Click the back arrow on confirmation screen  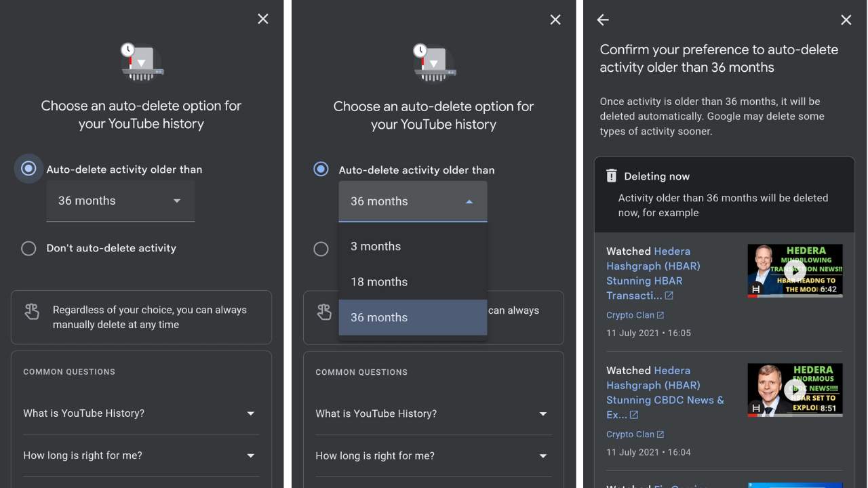pyautogui.click(x=603, y=20)
